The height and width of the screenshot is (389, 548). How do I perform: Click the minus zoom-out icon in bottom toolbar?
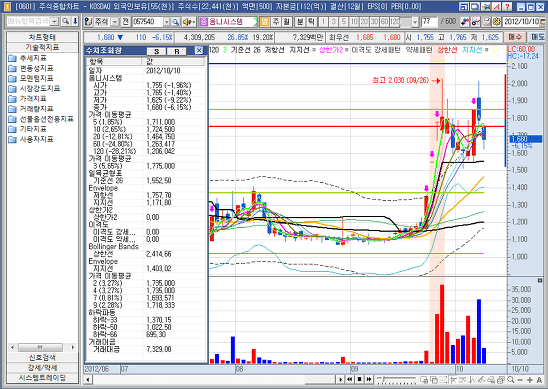coord(520,380)
